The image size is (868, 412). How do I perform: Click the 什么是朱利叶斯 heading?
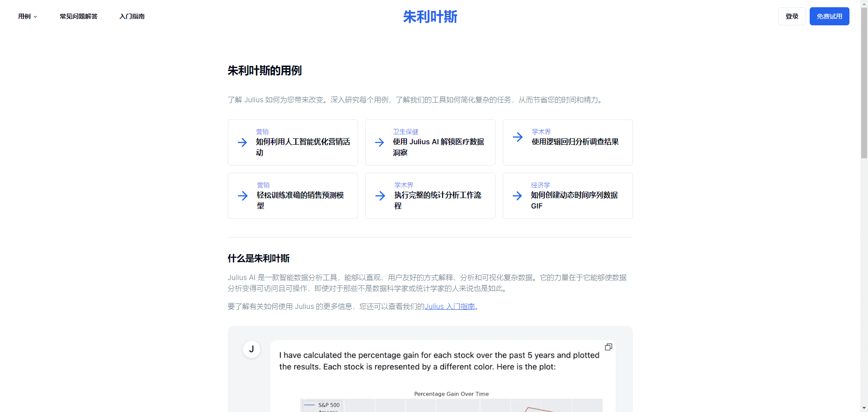coord(259,258)
